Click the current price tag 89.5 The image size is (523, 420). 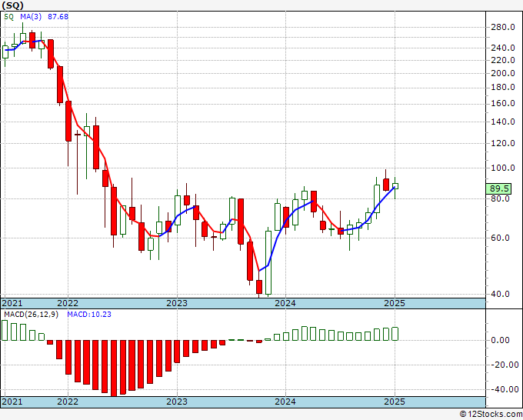tap(498, 188)
